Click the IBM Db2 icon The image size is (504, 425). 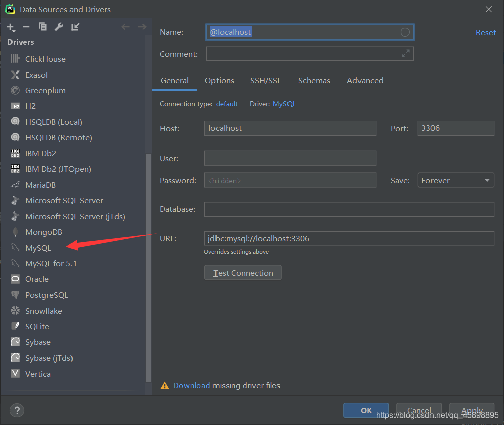click(x=15, y=153)
